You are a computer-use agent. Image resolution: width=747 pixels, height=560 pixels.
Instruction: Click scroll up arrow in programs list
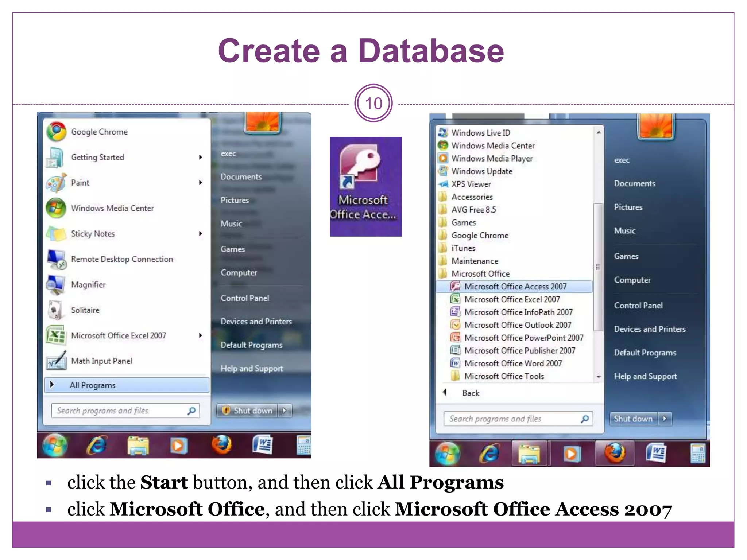coord(599,132)
